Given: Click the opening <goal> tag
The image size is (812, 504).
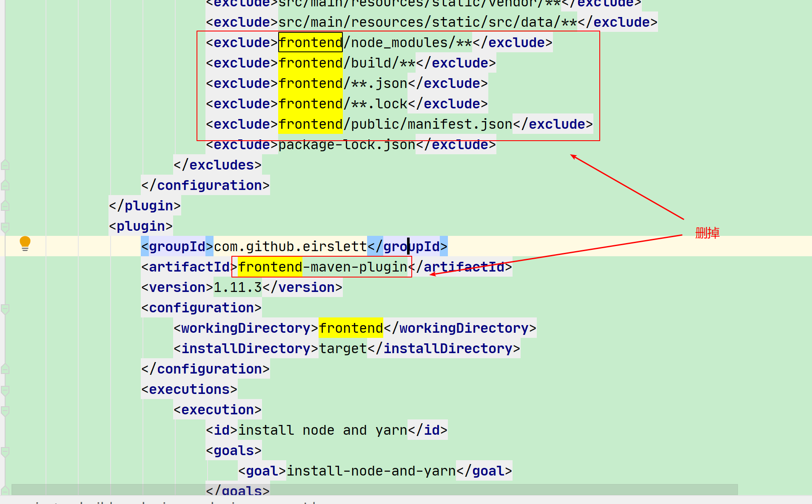Looking at the screenshot, I should 262,471.
